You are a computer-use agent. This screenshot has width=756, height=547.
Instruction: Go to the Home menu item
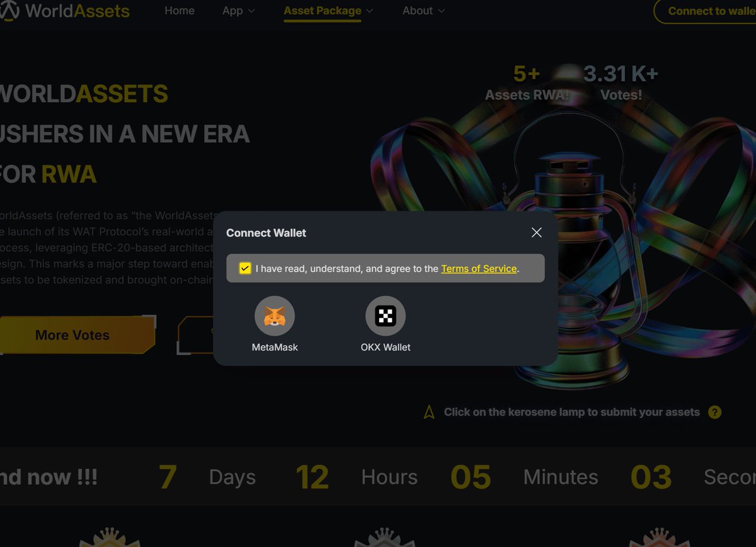[180, 11]
